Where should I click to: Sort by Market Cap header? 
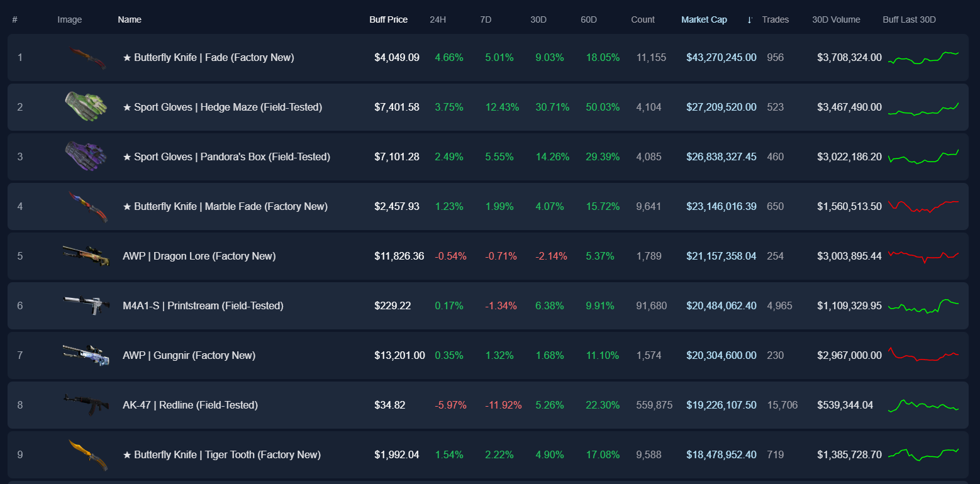(x=704, y=19)
